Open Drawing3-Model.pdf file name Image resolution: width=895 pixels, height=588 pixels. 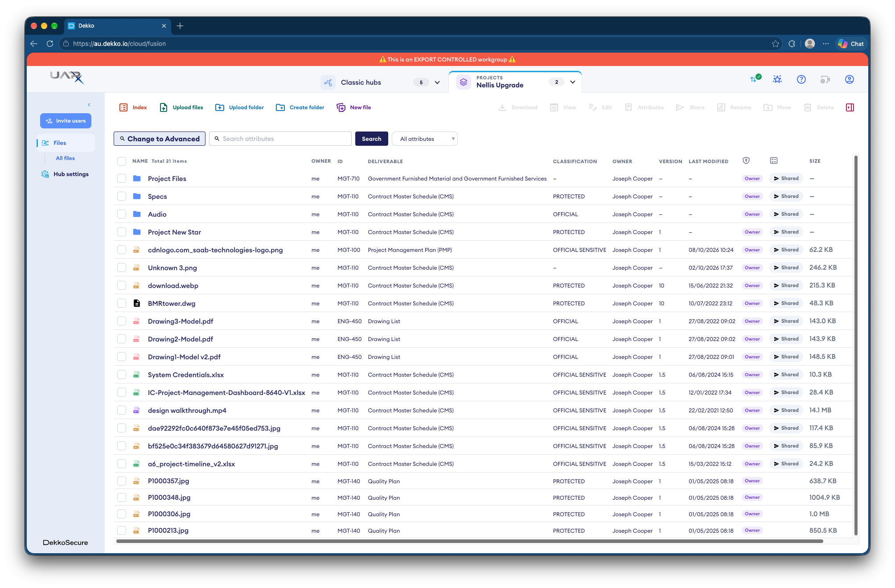tap(181, 321)
